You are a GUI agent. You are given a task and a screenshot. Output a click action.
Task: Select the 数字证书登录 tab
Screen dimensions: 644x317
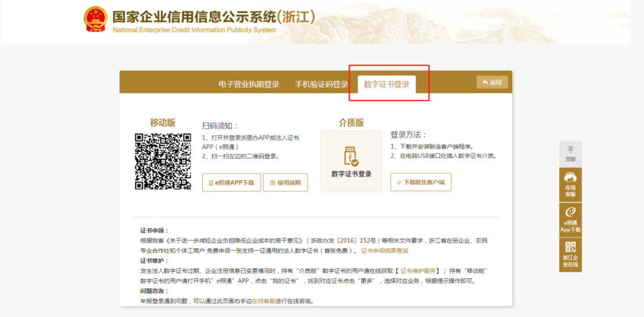click(386, 84)
